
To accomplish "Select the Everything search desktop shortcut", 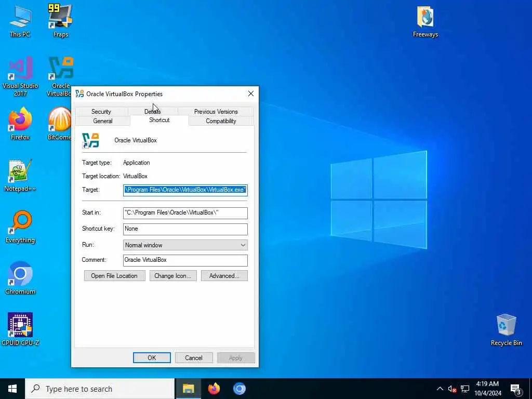I will (20, 227).
